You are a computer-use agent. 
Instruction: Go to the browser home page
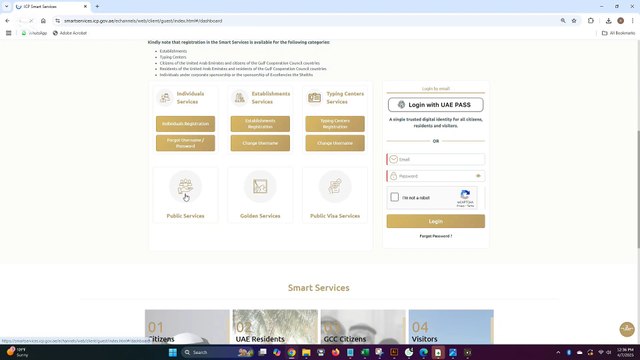[x=43, y=20]
